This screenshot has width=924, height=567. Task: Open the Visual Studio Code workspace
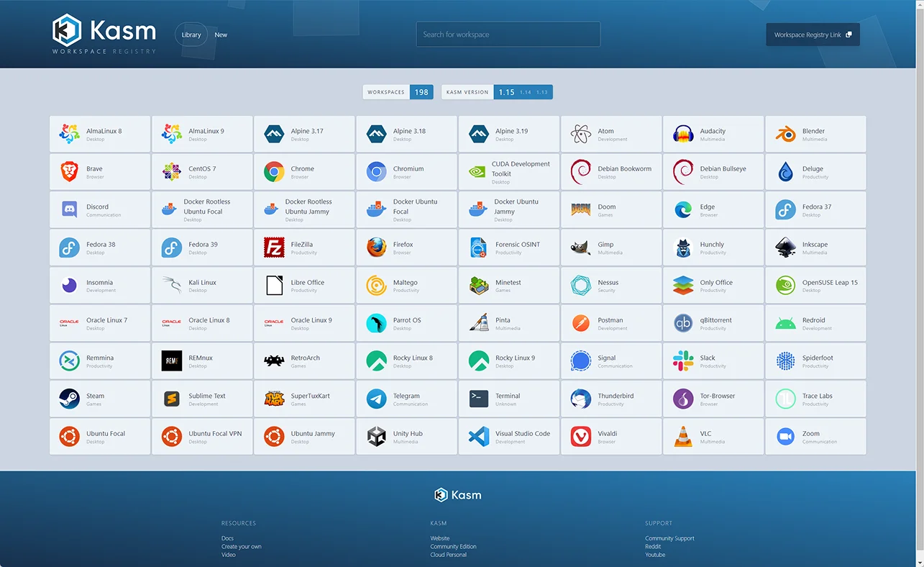[508, 436]
